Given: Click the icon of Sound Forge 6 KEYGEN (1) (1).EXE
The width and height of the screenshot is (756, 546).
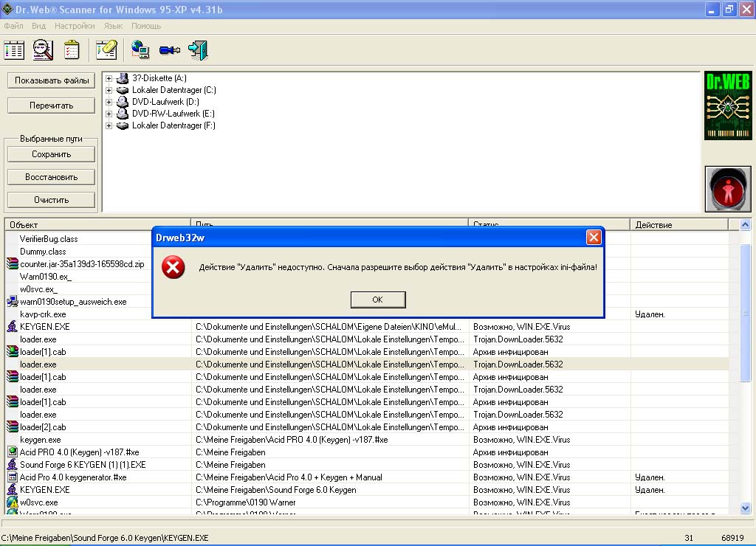Looking at the screenshot, I should [12, 465].
